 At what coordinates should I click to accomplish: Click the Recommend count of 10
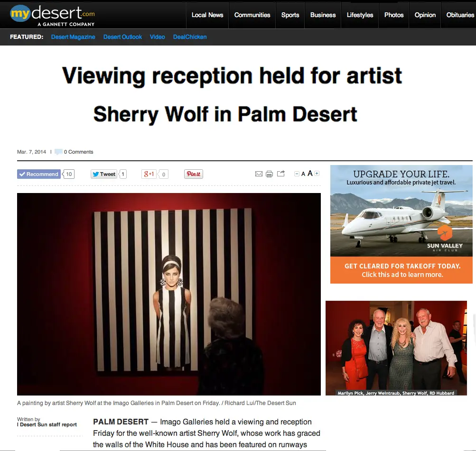click(x=69, y=174)
